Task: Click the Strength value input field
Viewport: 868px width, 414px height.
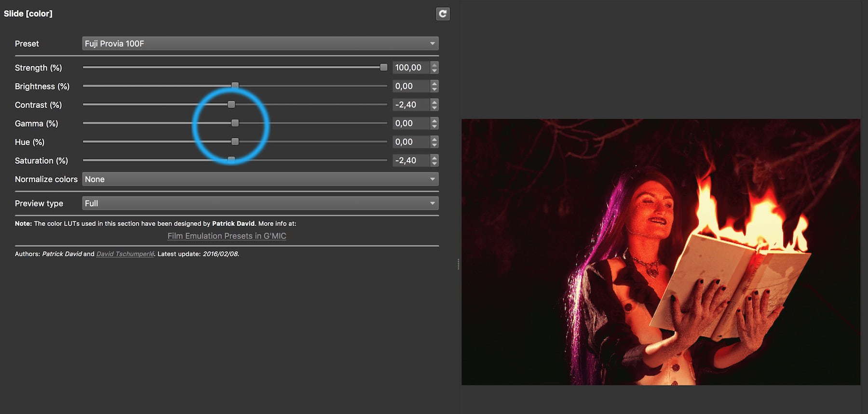Action: (x=410, y=68)
